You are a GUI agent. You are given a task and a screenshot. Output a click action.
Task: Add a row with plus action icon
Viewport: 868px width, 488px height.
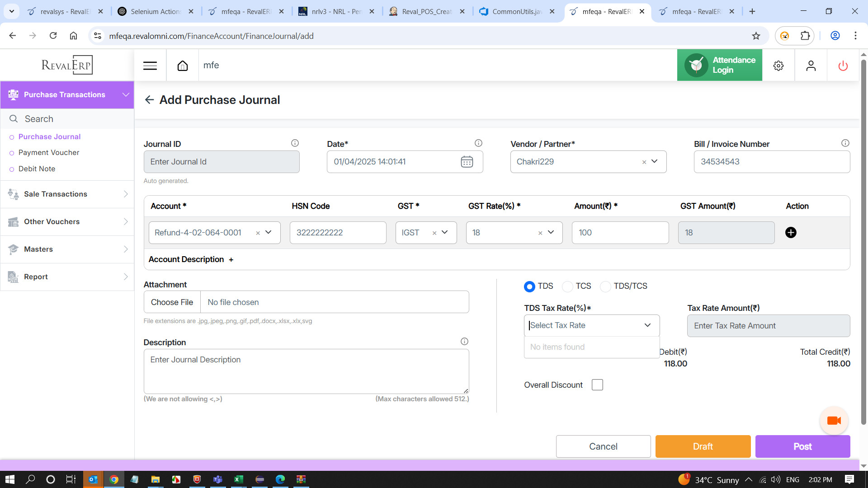(x=791, y=232)
